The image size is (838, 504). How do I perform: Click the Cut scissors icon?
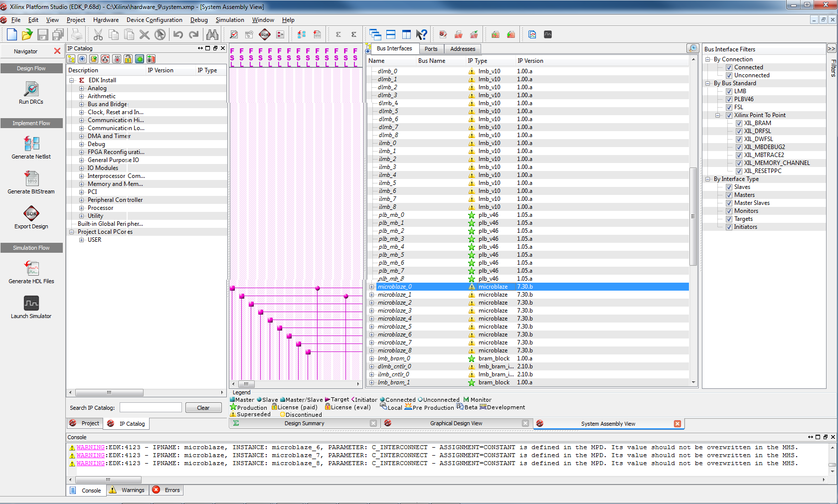tap(98, 34)
